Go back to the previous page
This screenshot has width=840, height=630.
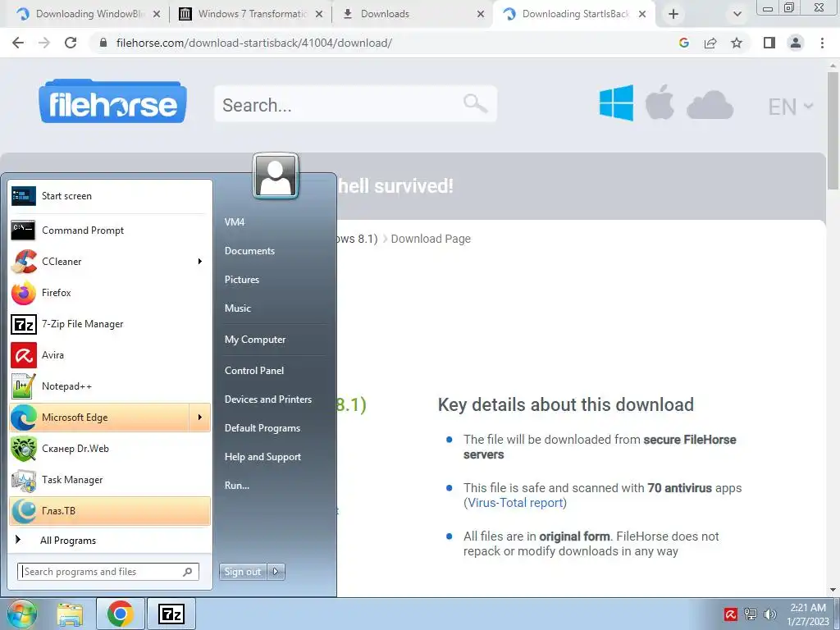point(18,43)
